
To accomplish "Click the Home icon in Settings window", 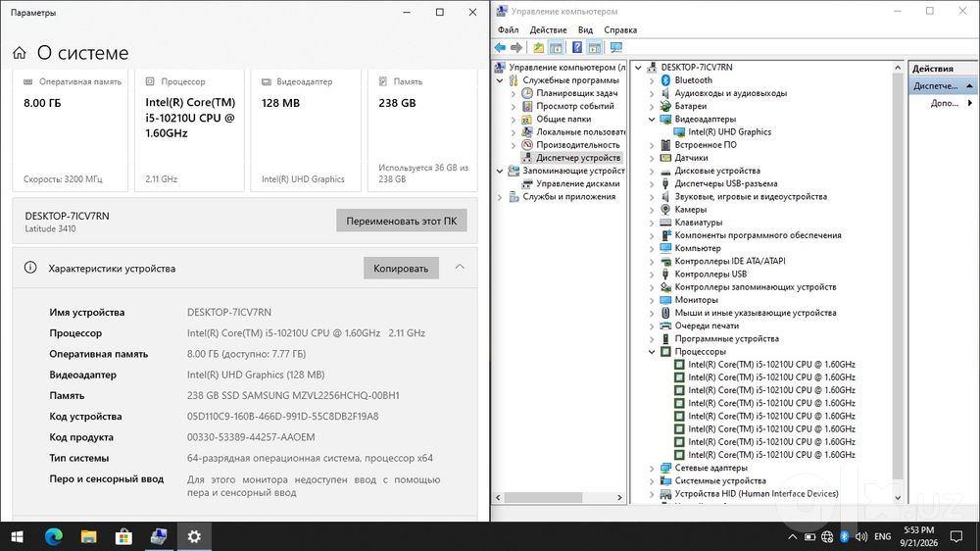I will click(20, 53).
